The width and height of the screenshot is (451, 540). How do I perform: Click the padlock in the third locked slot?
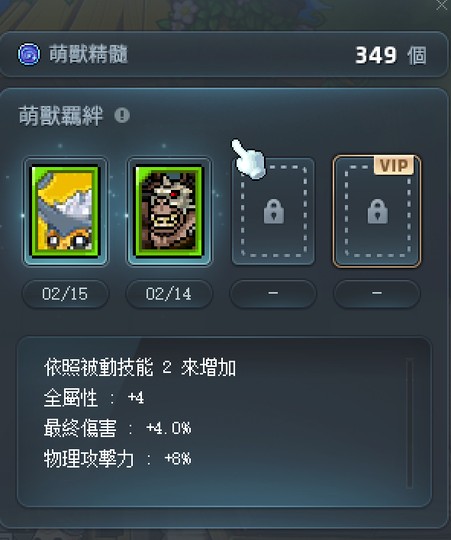point(274,211)
